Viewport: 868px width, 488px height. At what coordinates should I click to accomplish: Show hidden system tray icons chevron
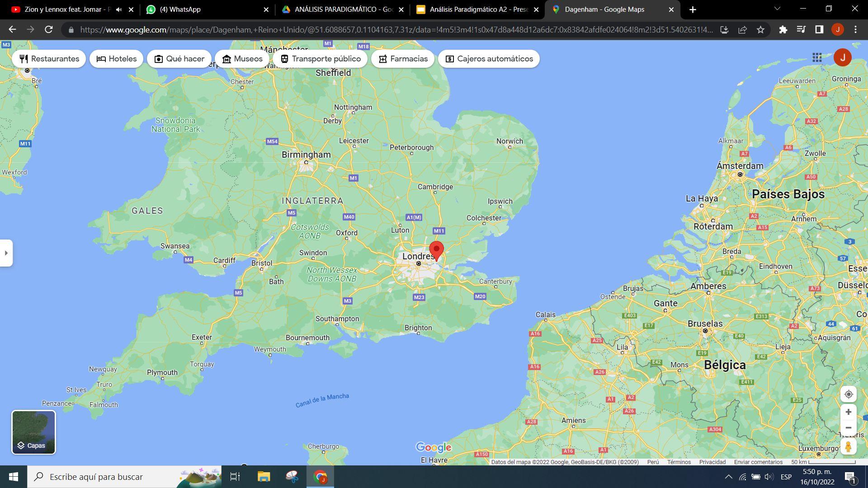coord(728,477)
